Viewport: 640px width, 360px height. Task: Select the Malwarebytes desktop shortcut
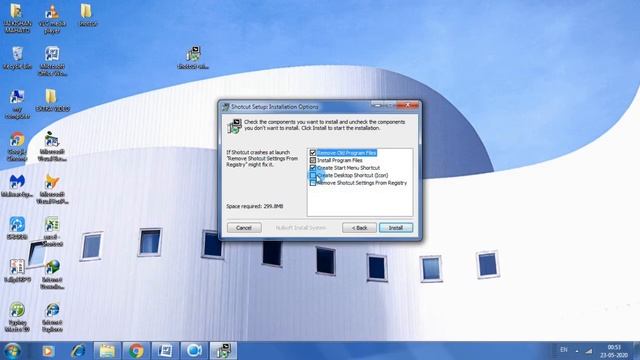pos(17,186)
